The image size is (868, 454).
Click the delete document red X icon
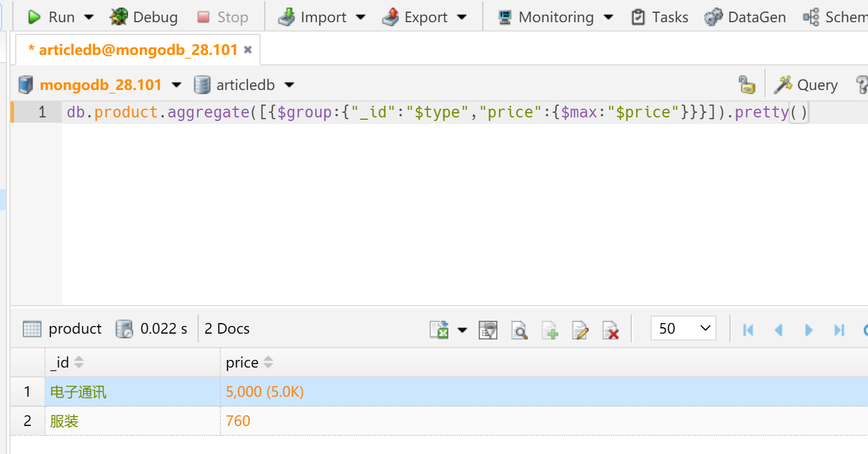610,330
